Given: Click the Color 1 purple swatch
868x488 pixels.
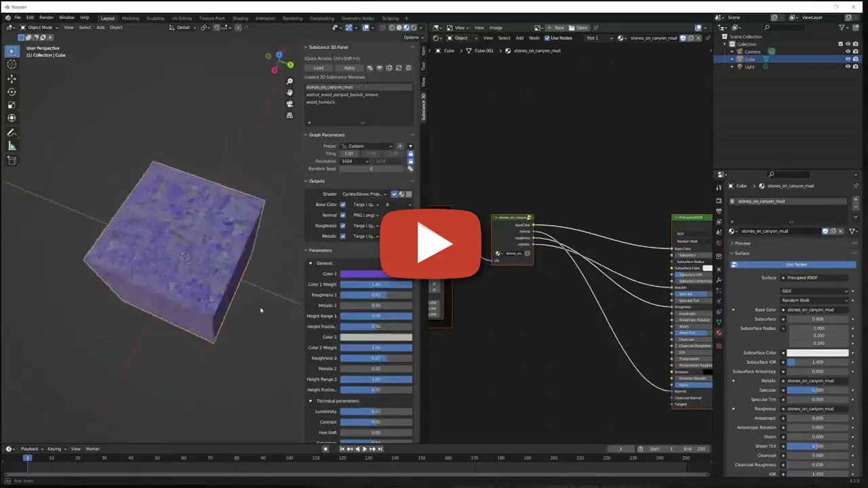Looking at the screenshot, I should pos(376,274).
